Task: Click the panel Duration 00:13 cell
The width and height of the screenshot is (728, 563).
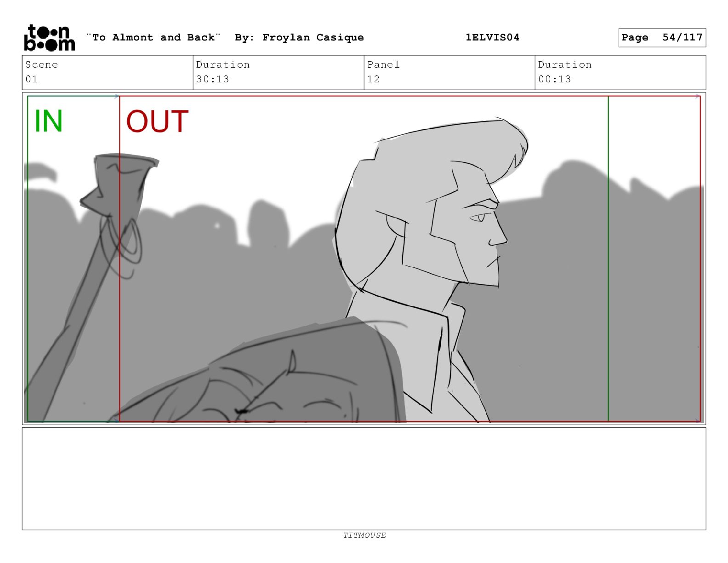Action: 620,72
